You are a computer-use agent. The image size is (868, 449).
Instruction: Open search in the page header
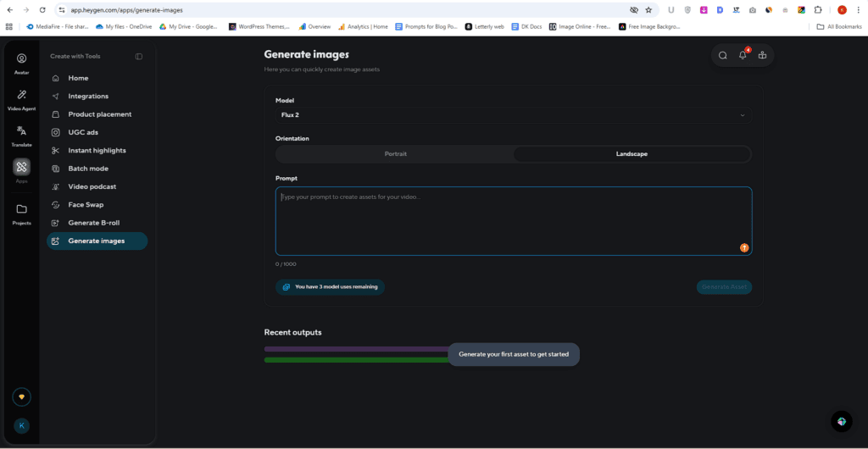tap(722, 55)
